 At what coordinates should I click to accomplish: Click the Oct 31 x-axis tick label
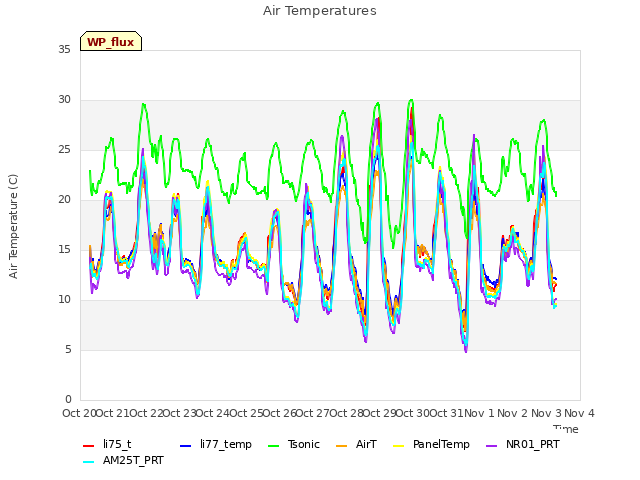pyautogui.click(x=447, y=413)
